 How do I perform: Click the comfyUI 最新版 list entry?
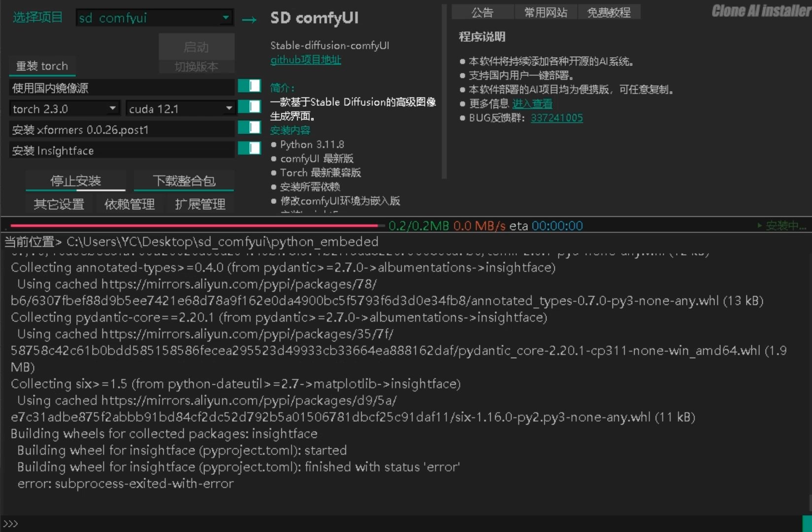(x=317, y=159)
